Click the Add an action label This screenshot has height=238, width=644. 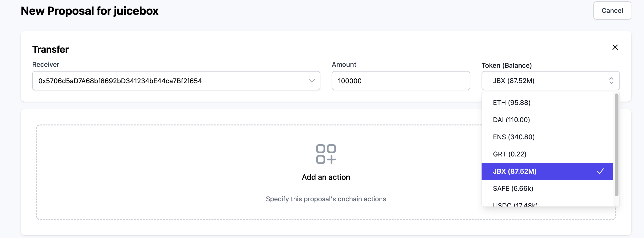point(326,177)
